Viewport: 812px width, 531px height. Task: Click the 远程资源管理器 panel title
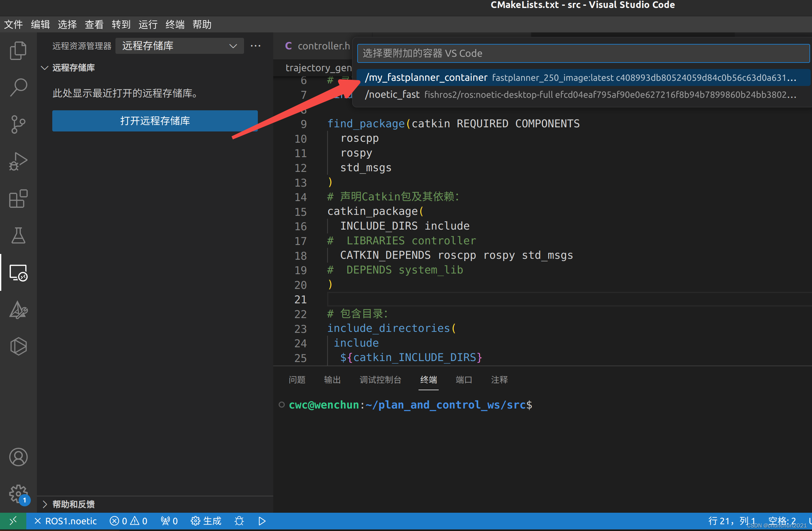point(82,46)
